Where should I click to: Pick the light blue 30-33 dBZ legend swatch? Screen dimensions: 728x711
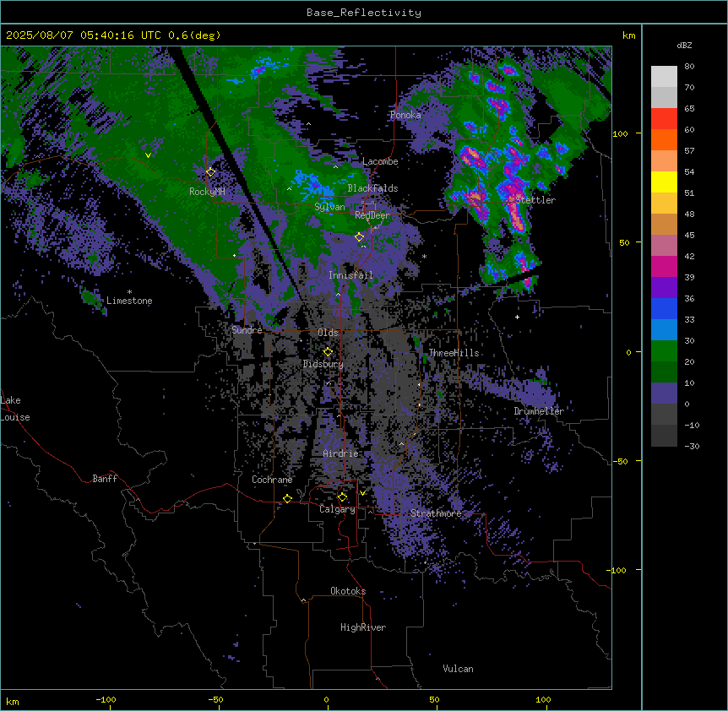(664, 330)
